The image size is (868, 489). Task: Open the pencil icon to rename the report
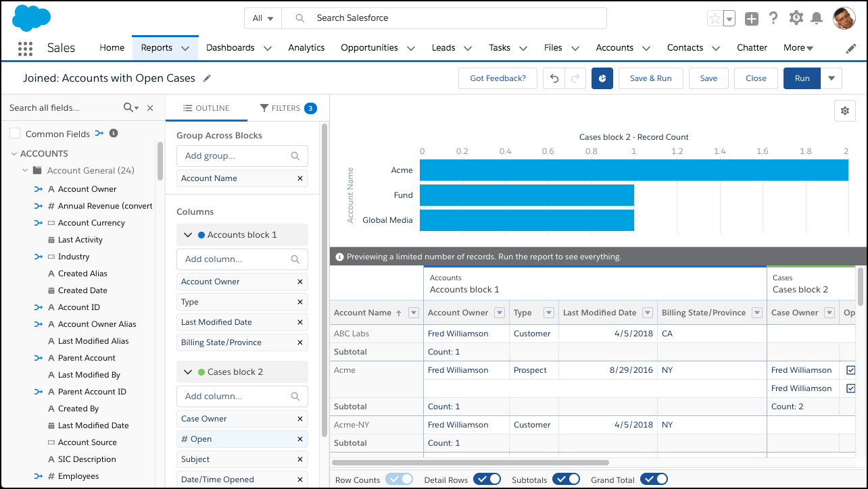(207, 78)
